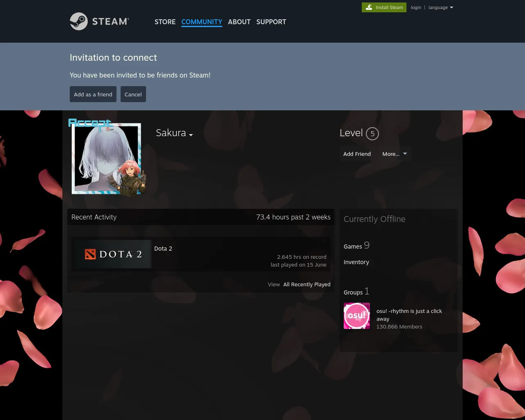Open the language dropdown
This screenshot has height=420, width=525.
(441, 7)
